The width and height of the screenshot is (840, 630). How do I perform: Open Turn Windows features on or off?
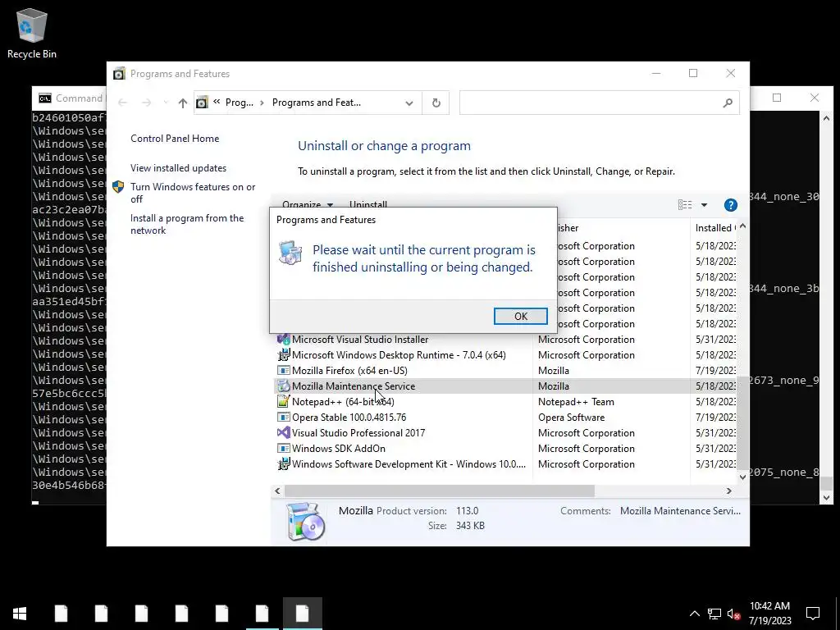193,193
